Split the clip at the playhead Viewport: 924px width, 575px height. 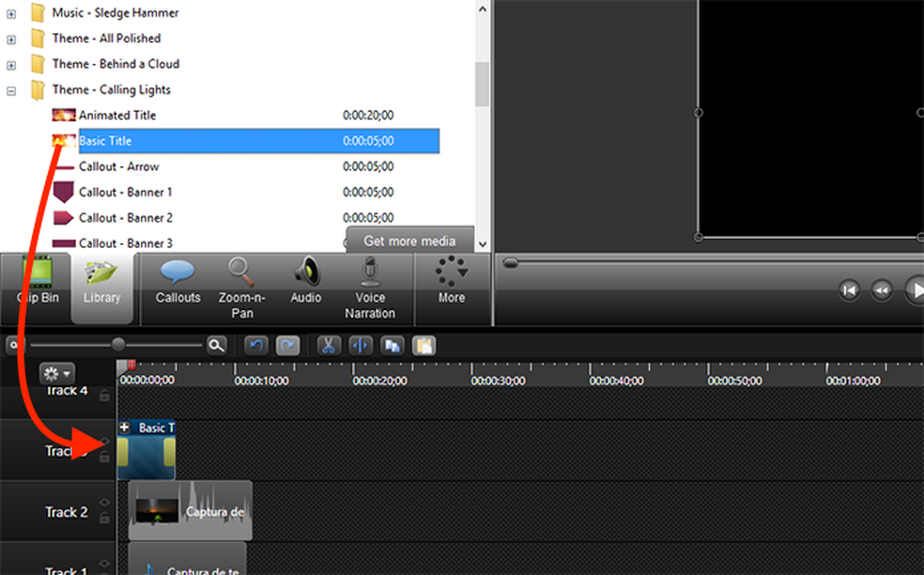pyautogui.click(x=361, y=346)
